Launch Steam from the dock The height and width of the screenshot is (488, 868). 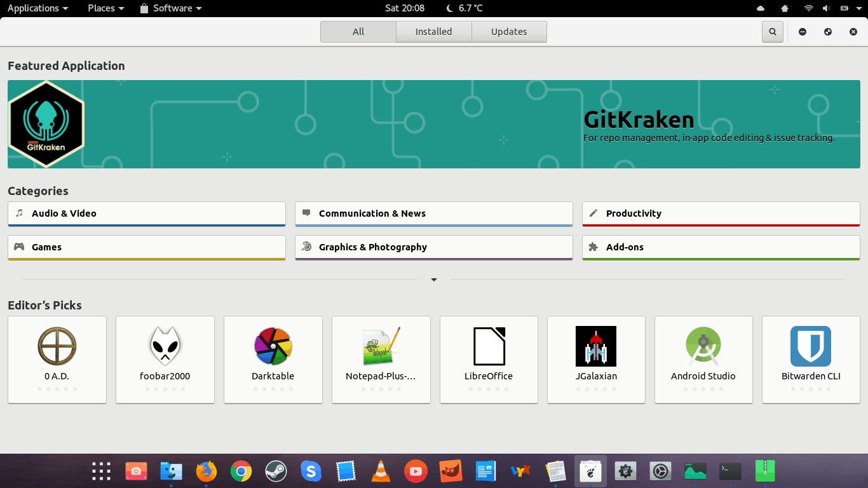(x=276, y=471)
